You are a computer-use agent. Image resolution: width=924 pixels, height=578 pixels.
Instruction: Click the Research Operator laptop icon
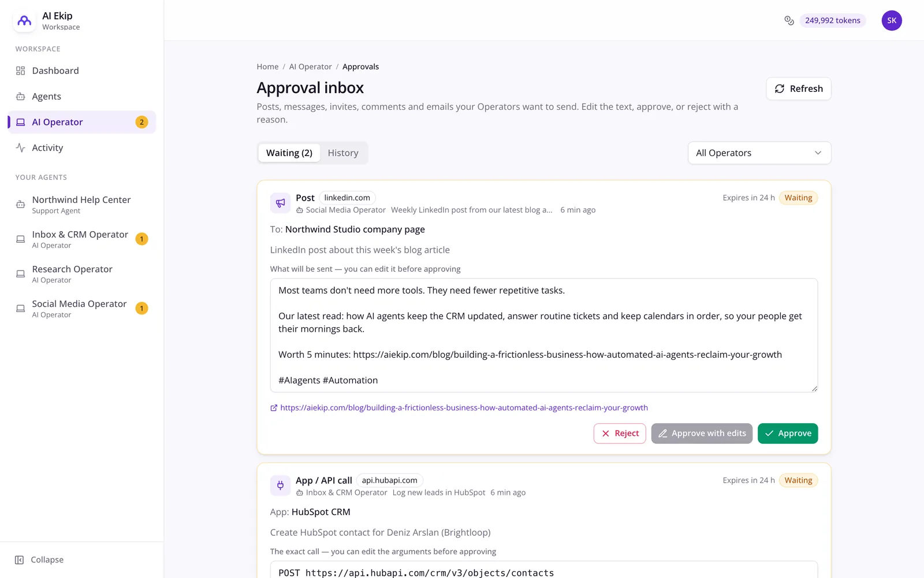tap(20, 273)
